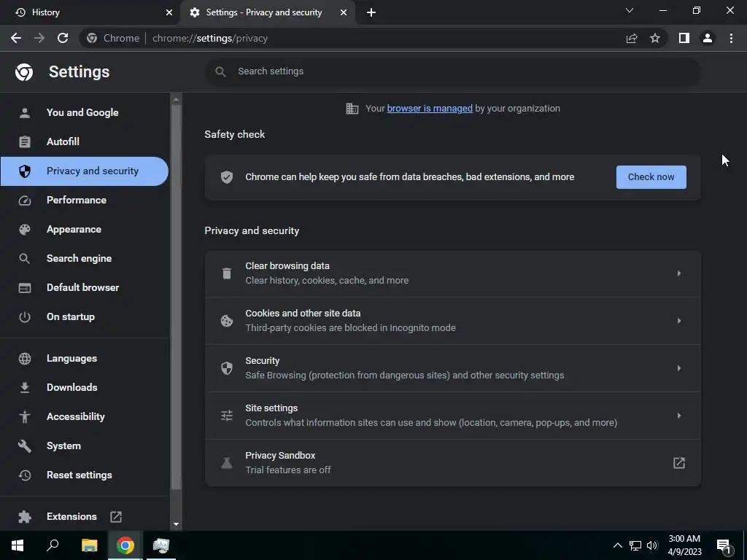Close the History tab
The width and height of the screenshot is (747, 560).
[169, 12]
